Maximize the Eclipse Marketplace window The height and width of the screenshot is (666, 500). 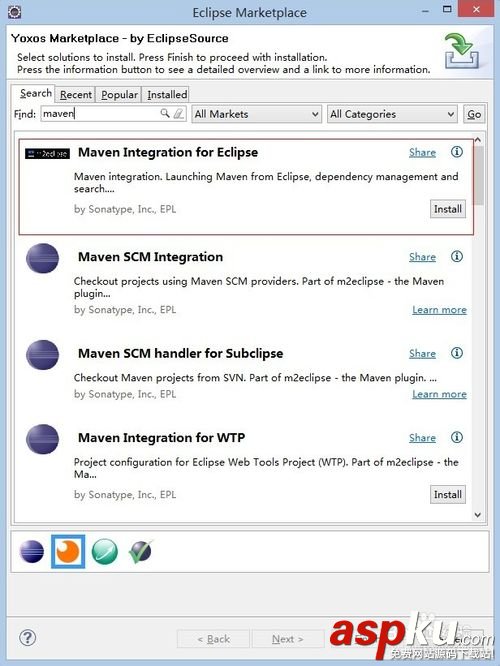tap(447, 9)
